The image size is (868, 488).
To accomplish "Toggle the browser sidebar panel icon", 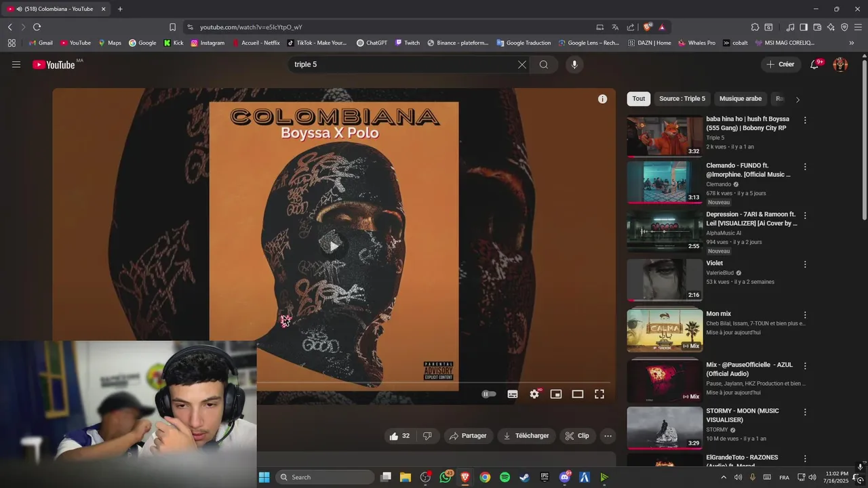I will click(x=804, y=27).
